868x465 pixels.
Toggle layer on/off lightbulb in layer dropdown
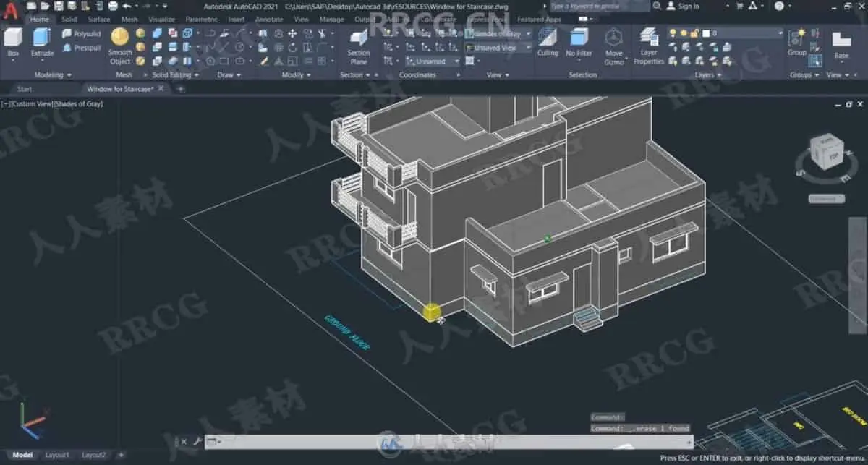pos(672,33)
